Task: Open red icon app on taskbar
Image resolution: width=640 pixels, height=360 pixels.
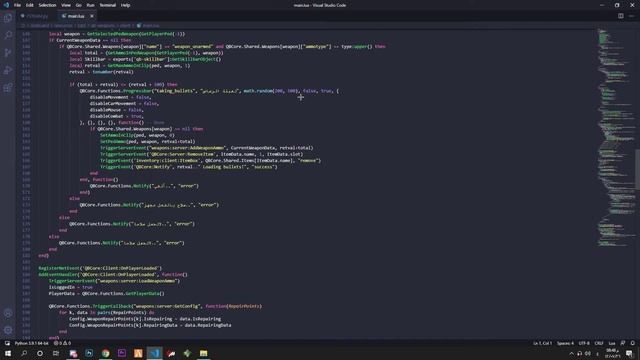Action: 171,353
